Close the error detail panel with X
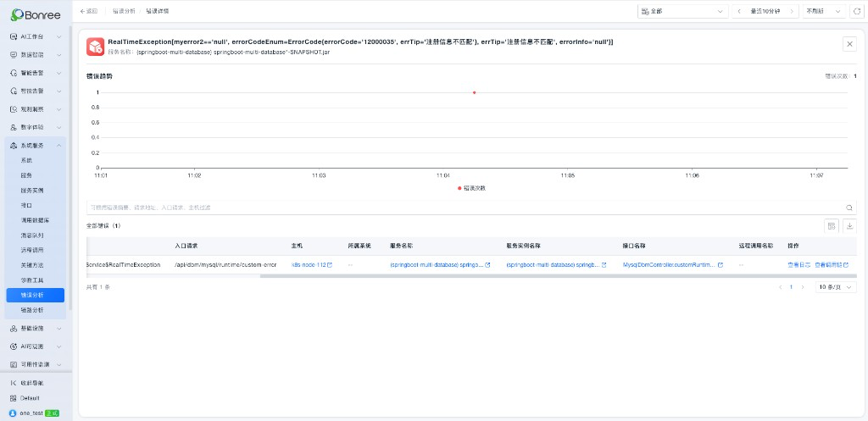 849,44
